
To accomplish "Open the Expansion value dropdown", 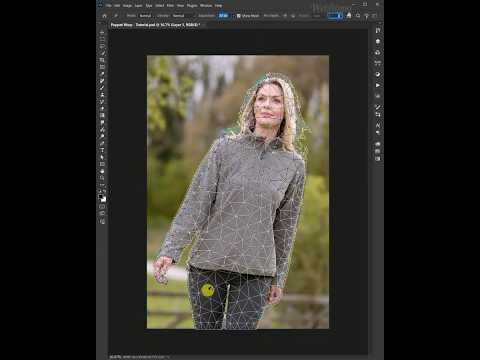I will coord(223,16).
